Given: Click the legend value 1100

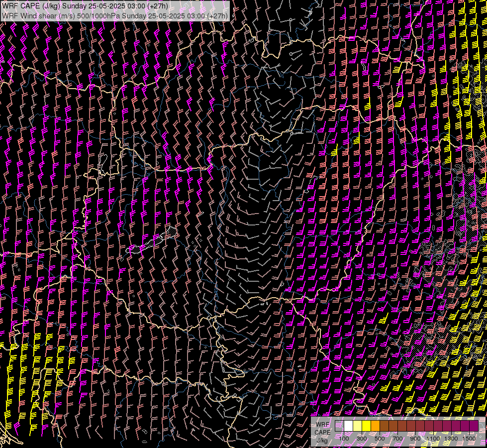Looking at the screenshot, I should tap(433, 439).
